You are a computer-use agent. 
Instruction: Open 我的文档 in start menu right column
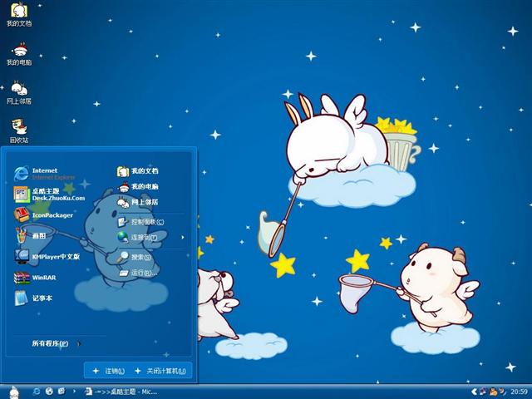[x=138, y=171]
